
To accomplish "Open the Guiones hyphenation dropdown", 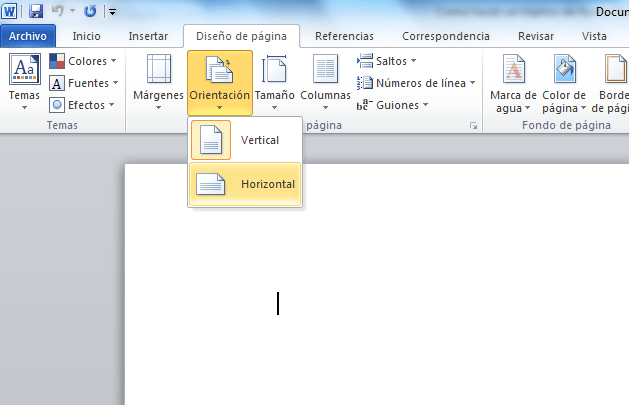I will pyautogui.click(x=392, y=105).
